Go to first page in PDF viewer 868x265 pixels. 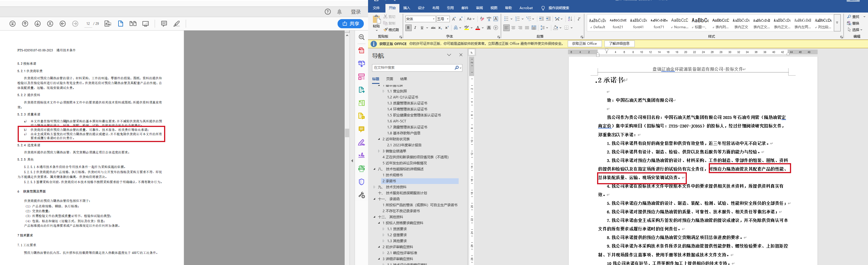(x=13, y=24)
